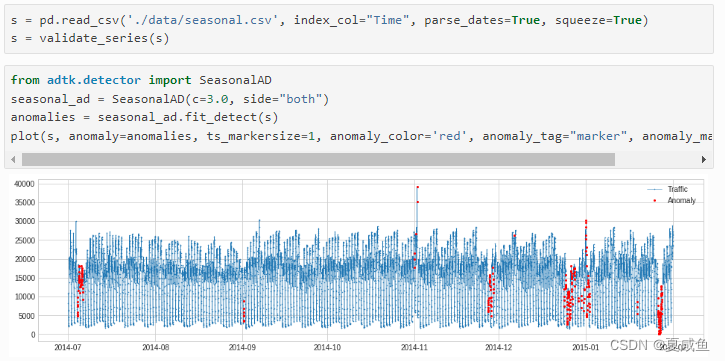Click the '2015-01' x-axis label
The height and width of the screenshot is (361, 725).
(x=586, y=348)
